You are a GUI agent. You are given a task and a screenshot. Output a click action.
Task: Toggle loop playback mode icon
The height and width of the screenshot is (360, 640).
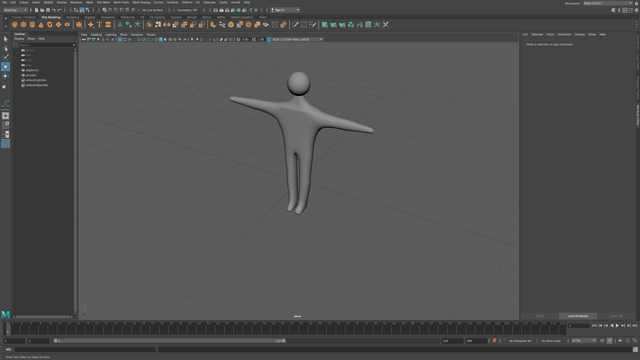[x=602, y=341]
